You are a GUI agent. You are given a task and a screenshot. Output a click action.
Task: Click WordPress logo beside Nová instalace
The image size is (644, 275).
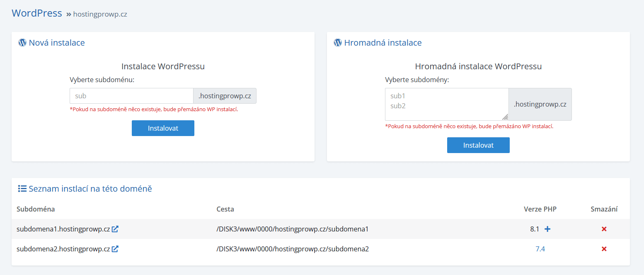22,43
